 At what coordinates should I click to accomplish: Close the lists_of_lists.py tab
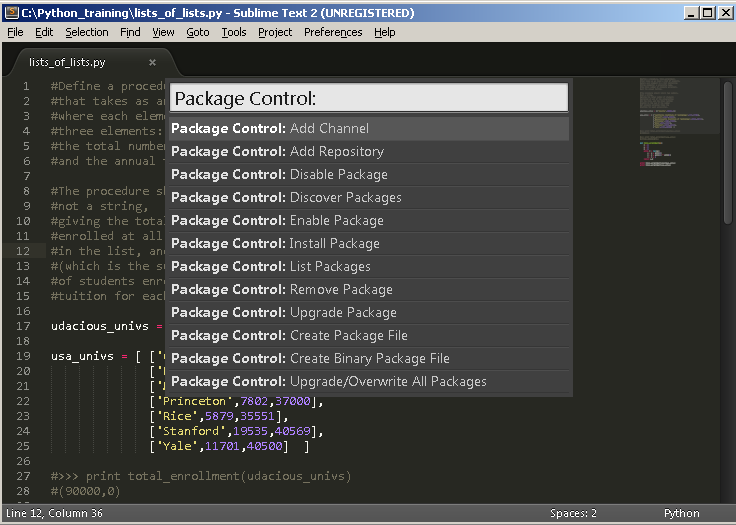coord(152,62)
